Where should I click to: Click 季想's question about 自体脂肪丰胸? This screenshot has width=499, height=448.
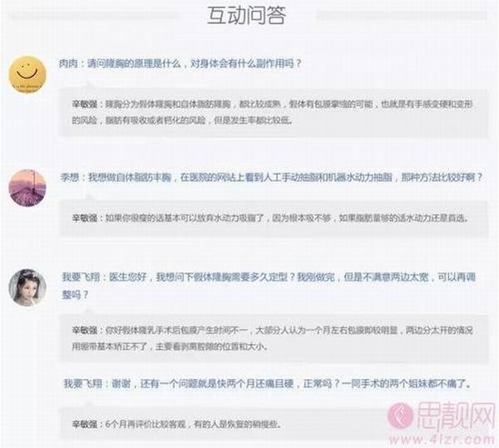[285, 177]
